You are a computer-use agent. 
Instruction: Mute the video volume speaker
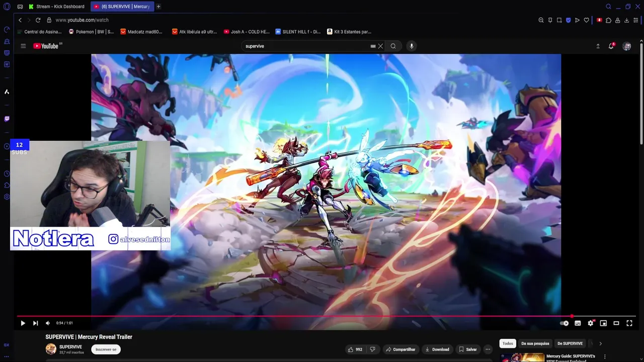pyautogui.click(x=48, y=323)
